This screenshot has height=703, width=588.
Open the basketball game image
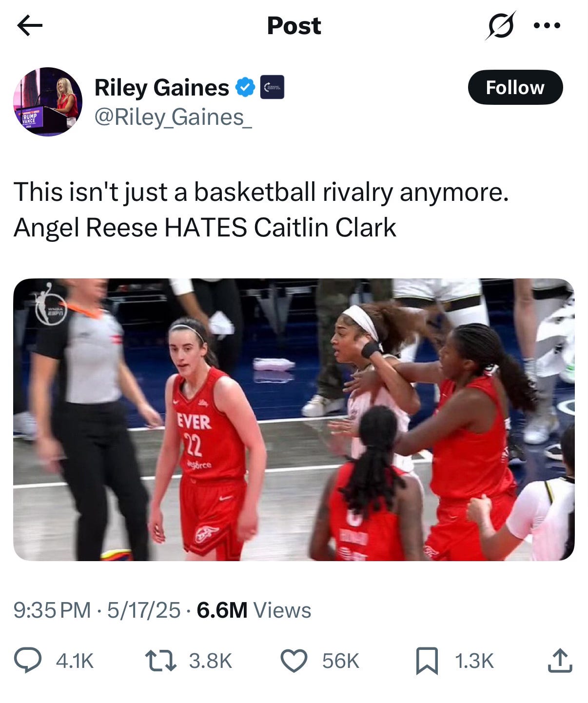point(294,419)
